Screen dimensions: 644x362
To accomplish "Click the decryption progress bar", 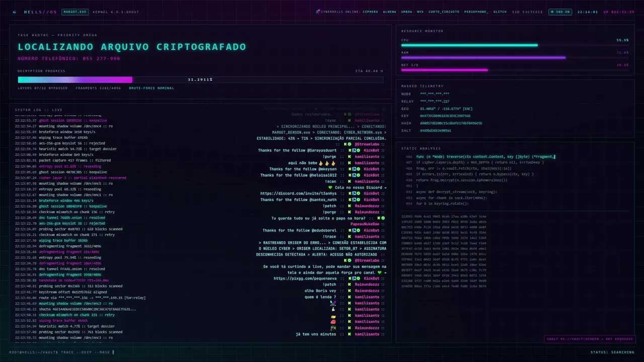I will 200,79.
